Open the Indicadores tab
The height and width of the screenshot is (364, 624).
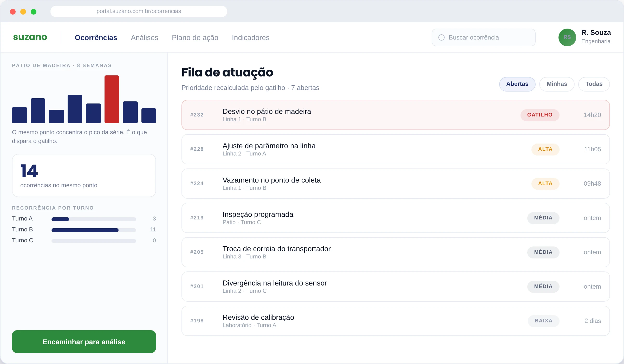[x=251, y=37]
